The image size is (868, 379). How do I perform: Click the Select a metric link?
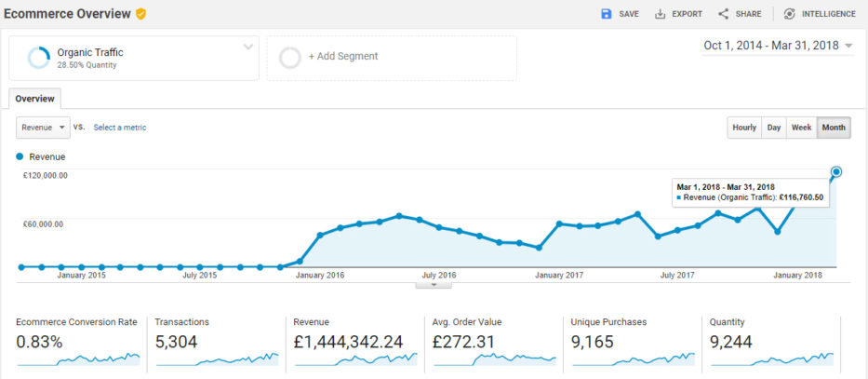(119, 128)
